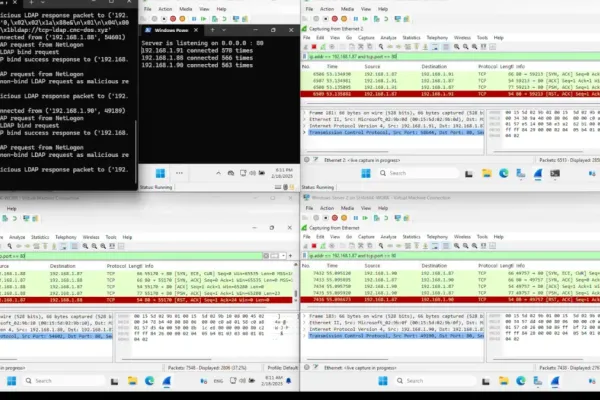The height and width of the screenshot is (400, 600).
Task: Expand Frame 181 details in Ethernet 2 Wireshark
Action: click(x=305, y=113)
